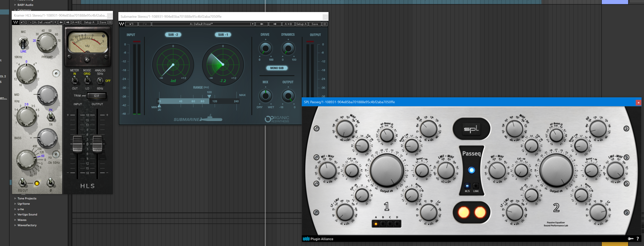Viewport: 644px width, 246px height.
Task: Toggle M/S mode on SPL Passeq
Action: (467, 186)
